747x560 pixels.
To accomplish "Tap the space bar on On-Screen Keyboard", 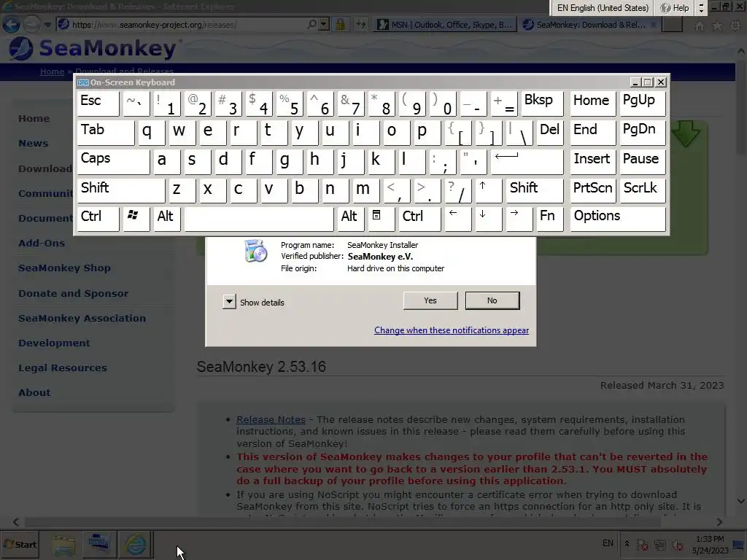I will 259,219.
